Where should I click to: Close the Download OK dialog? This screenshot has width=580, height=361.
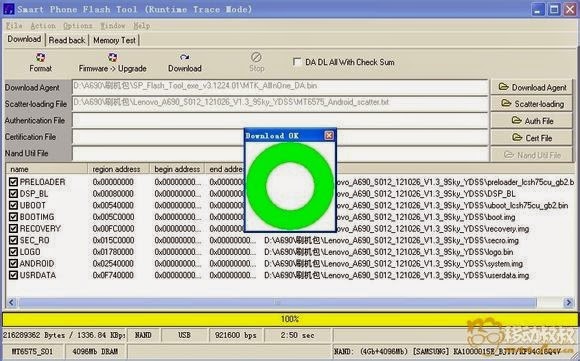(329, 135)
